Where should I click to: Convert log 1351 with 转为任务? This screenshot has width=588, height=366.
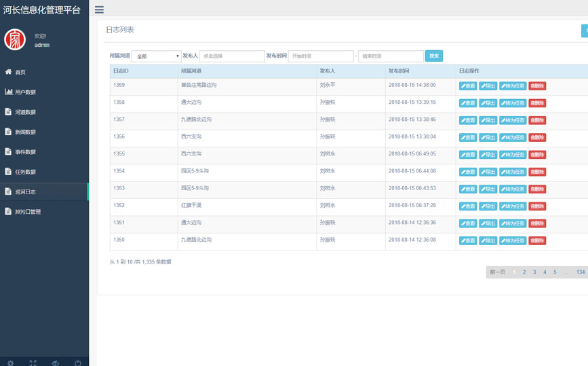[x=513, y=223]
